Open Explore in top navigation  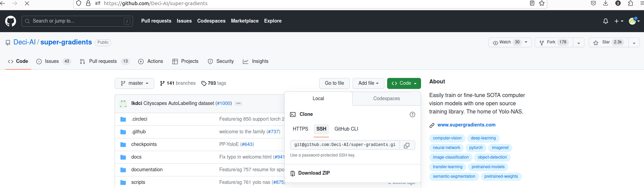pyautogui.click(x=273, y=21)
